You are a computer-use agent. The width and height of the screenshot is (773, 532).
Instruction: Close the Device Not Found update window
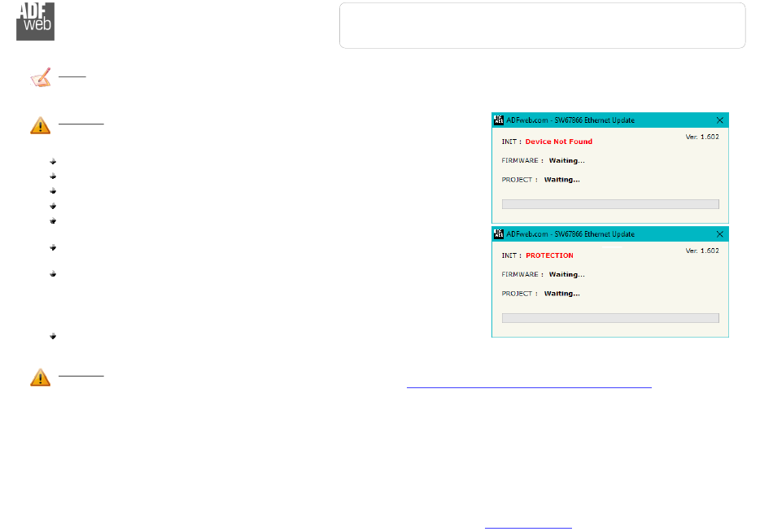click(x=720, y=120)
